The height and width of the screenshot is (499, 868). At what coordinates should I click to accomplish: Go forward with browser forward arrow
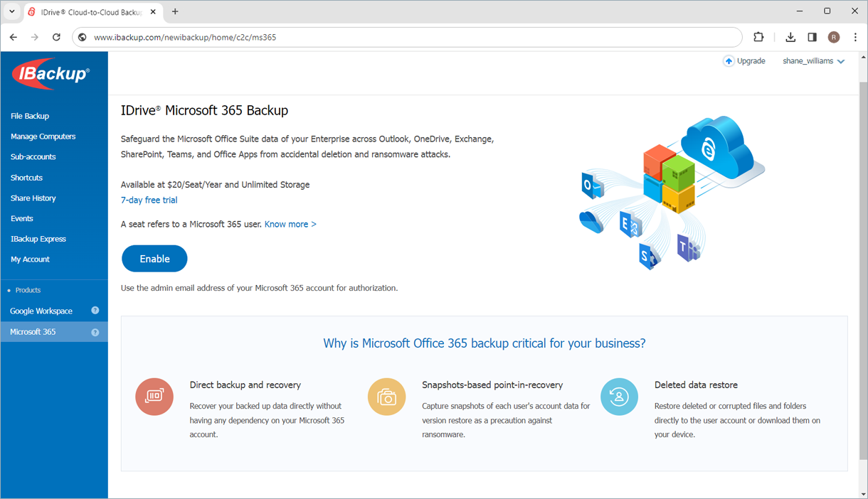point(34,37)
